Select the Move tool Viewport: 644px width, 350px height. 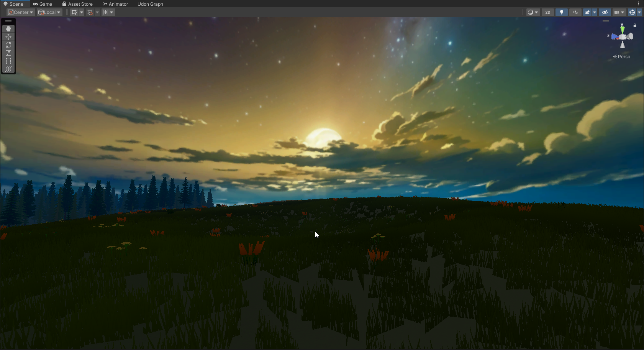pos(8,37)
